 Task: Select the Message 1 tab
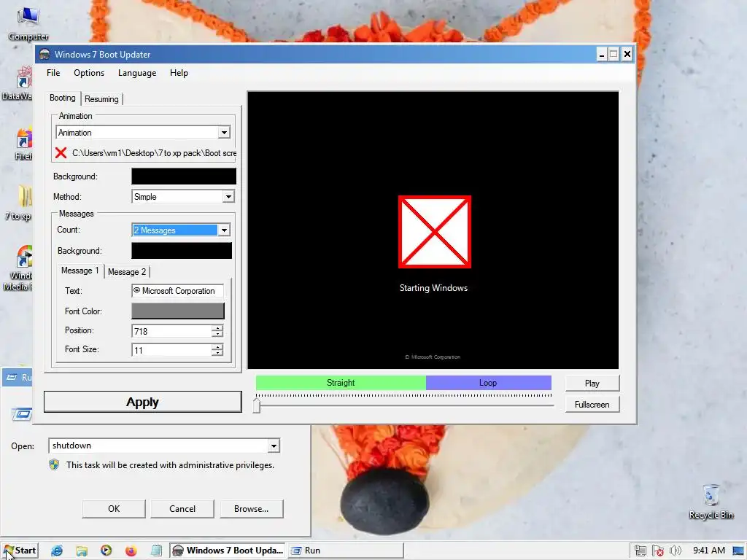[x=80, y=271]
